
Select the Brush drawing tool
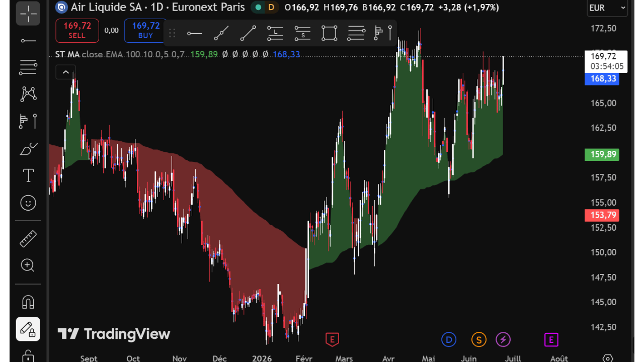click(28, 149)
